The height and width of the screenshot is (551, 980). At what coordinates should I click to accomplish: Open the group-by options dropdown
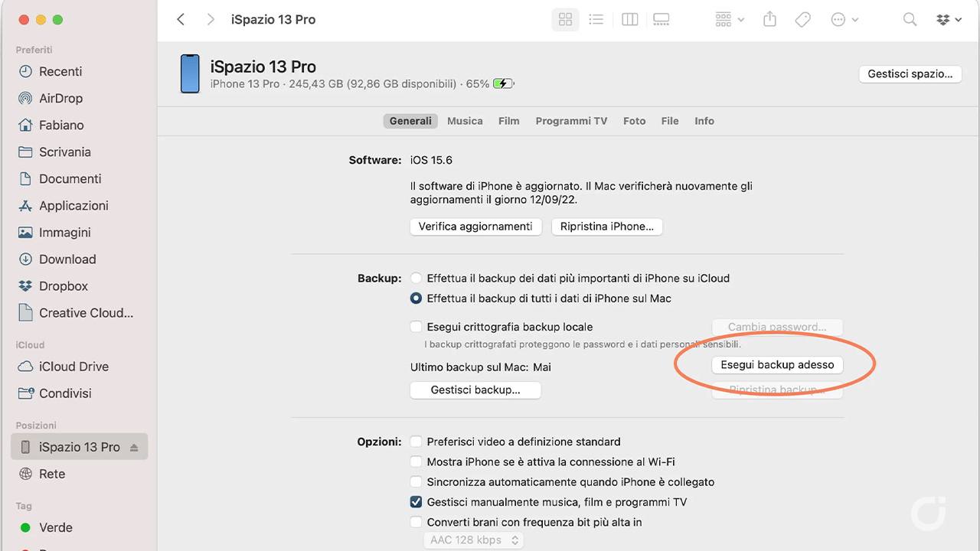729,20
